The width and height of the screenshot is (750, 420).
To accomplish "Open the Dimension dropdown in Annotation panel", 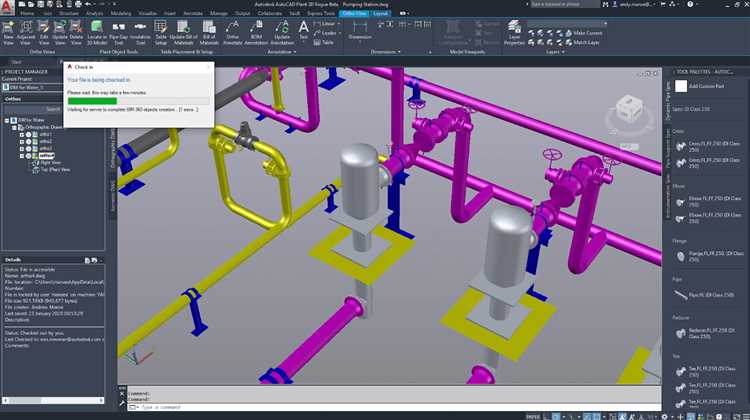I will click(359, 37).
